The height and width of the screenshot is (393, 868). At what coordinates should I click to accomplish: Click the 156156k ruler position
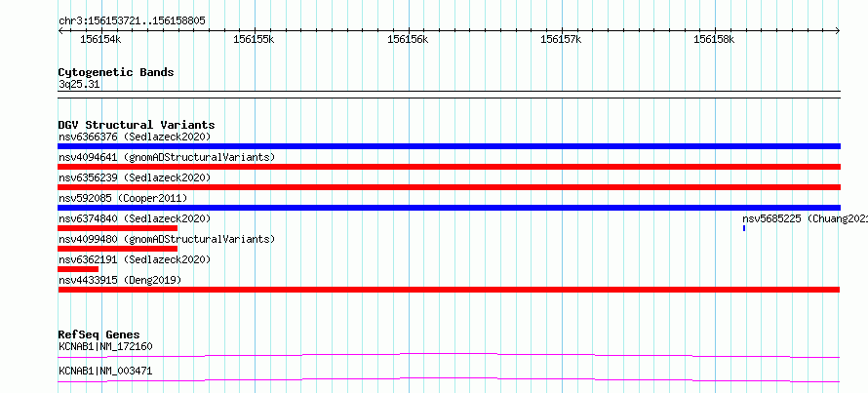point(408,39)
